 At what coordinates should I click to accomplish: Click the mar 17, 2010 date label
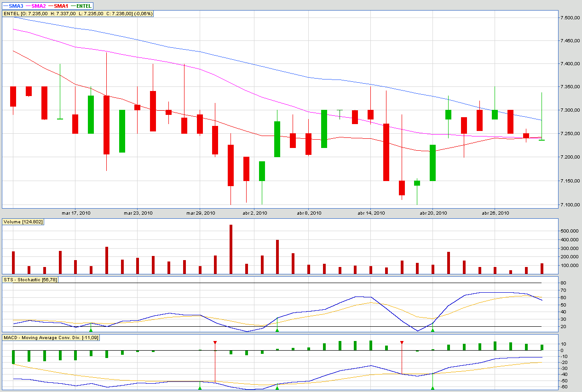point(75,213)
